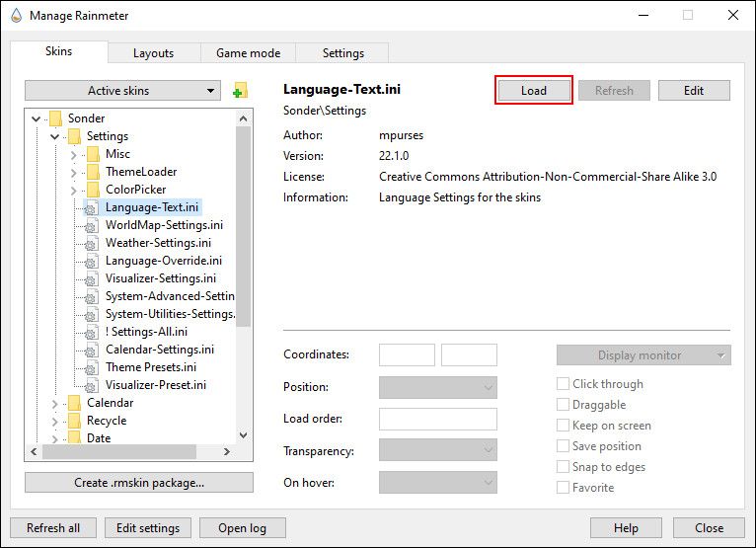Click the second Coordinates input field
This screenshot has width=756, height=548.
pos(469,355)
